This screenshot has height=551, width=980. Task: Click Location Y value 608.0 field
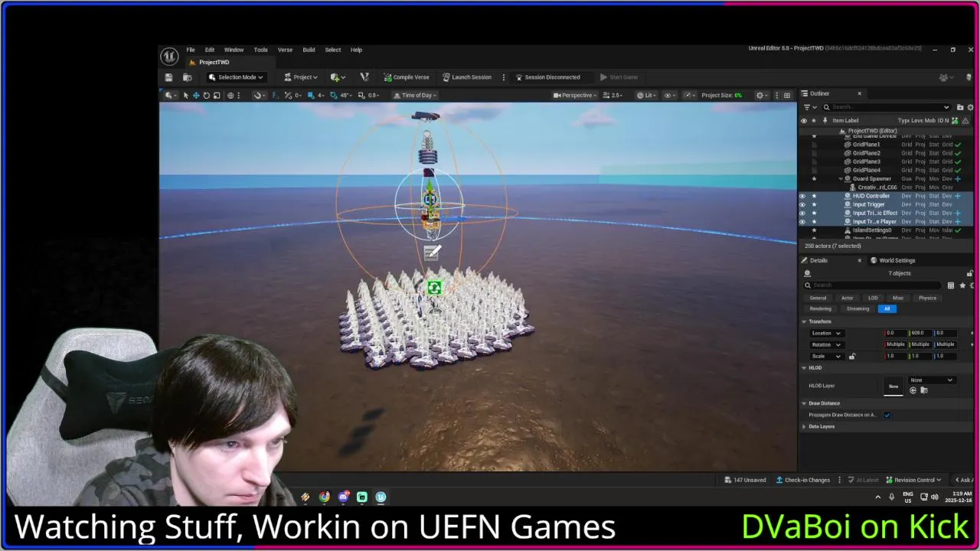pyautogui.click(x=920, y=333)
